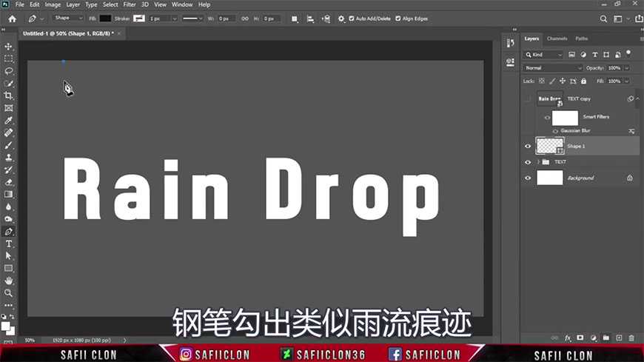The height and width of the screenshot is (362, 644).
Task: Select the Move tool
Action: pos(8,47)
